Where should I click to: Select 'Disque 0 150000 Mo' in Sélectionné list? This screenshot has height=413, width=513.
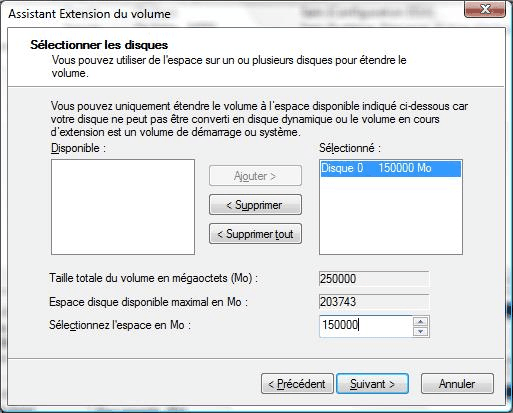[391, 168]
